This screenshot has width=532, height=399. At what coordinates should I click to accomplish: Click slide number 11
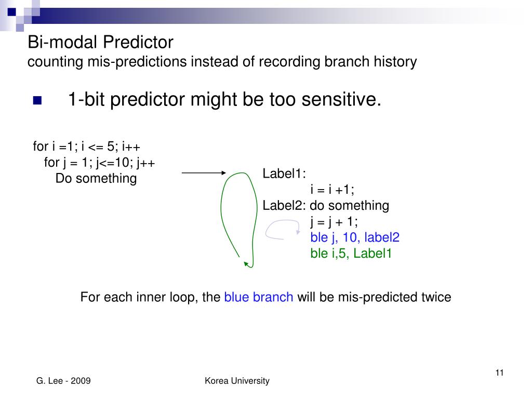pyautogui.click(x=499, y=373)
